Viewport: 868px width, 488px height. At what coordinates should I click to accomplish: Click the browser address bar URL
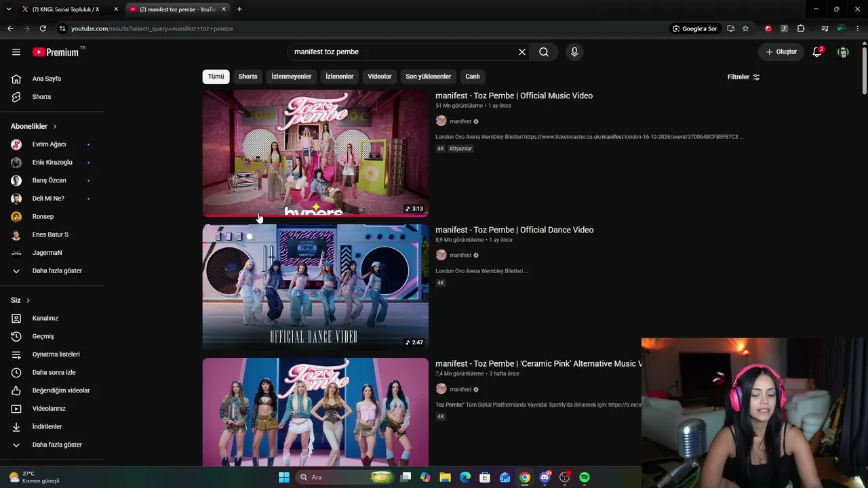pyautogui.click(x=152, y=28)
